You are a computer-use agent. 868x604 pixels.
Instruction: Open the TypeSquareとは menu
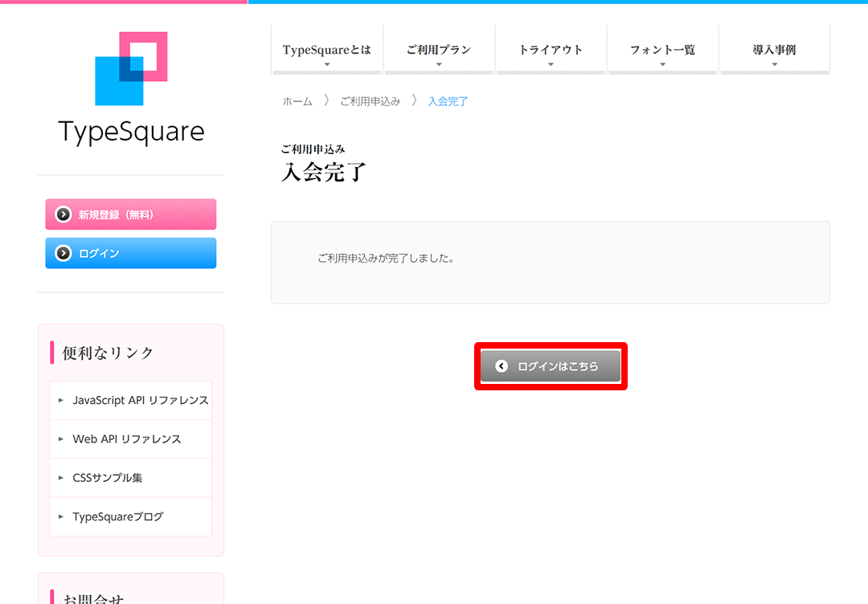(x=327, y=50)
